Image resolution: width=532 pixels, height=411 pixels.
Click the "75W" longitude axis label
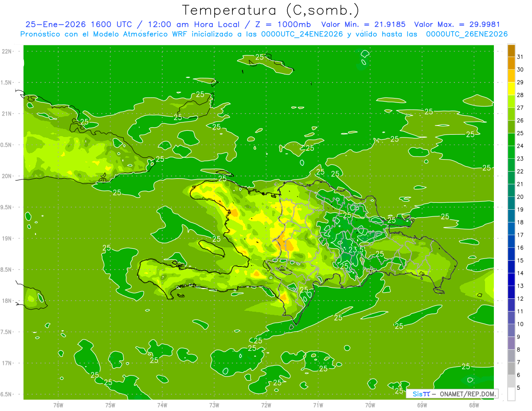click(110, 405)
